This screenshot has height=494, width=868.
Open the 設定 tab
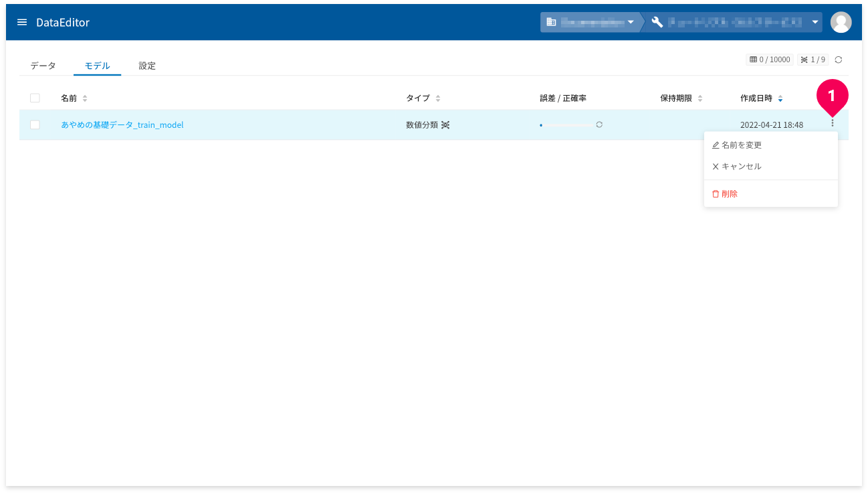[147, 66]
